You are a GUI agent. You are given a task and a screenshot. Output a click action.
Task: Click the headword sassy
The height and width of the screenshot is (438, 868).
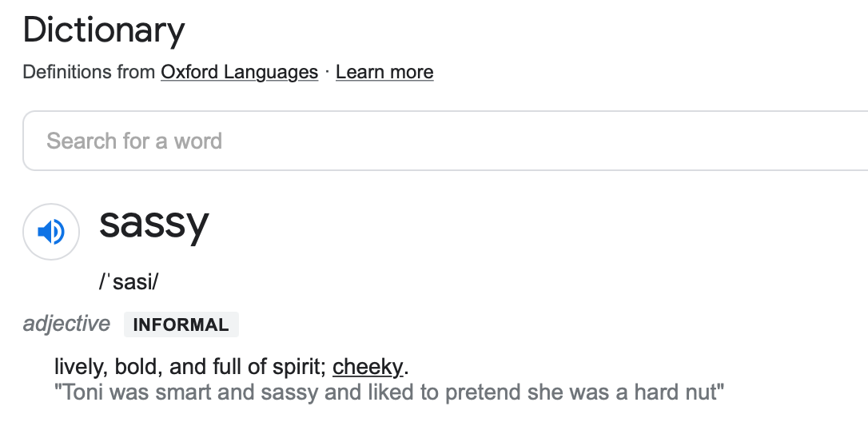point(153,224)
